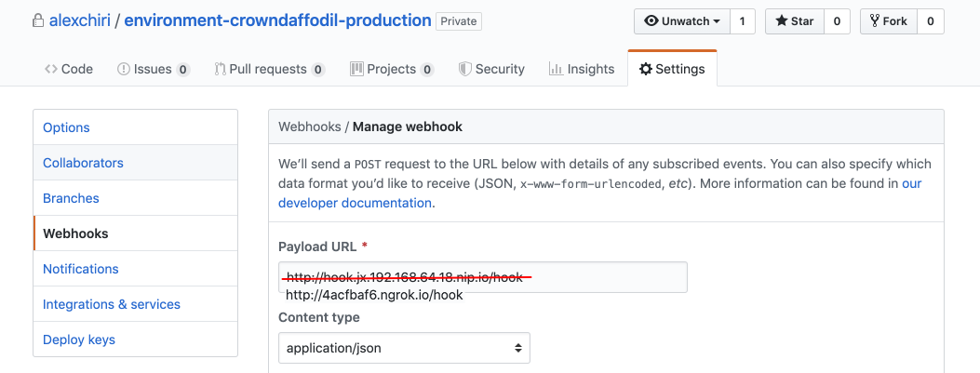Open Deploy keys in the settings sidebar
980x373 pixels.
pyautogui.click(x=135, y=340)
